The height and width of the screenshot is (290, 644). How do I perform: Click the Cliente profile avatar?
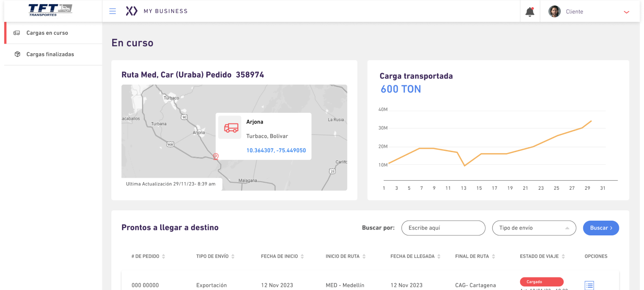[555, 12]
